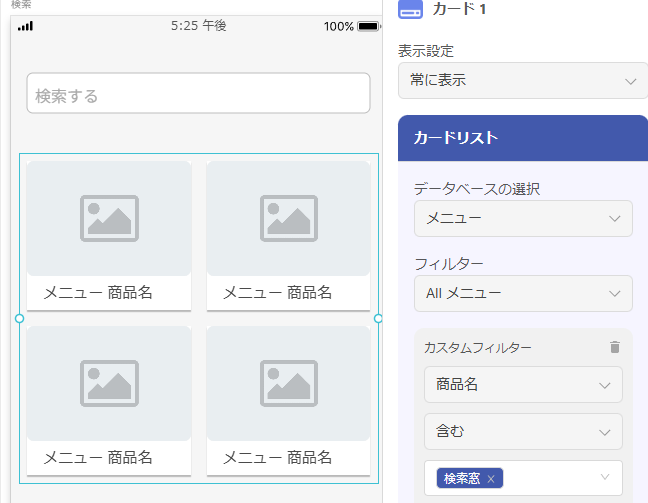Viewport: 648px width, 503px height.
Task: Click the フィルター label
Action: (x=449, y=264)
